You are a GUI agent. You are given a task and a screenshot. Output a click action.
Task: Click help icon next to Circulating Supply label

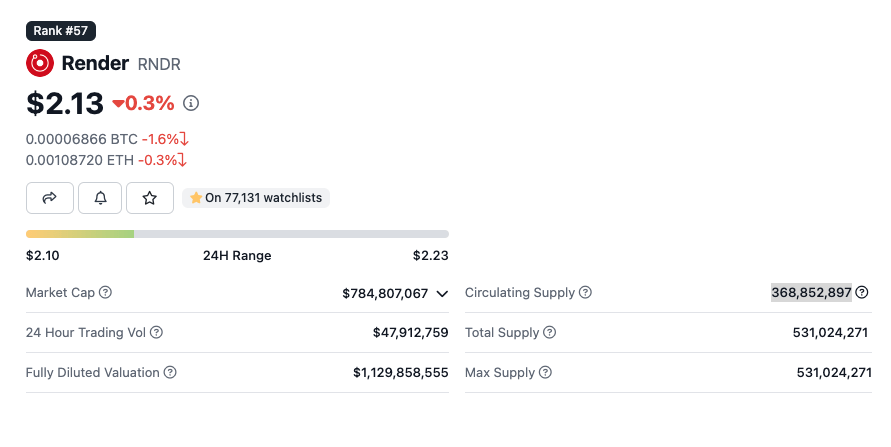tap(585, 292)
